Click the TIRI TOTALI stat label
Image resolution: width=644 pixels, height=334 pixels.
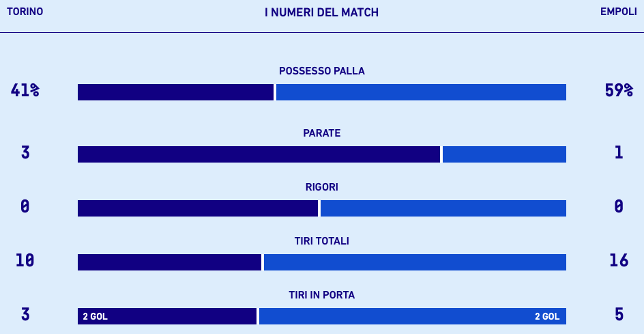322,241
